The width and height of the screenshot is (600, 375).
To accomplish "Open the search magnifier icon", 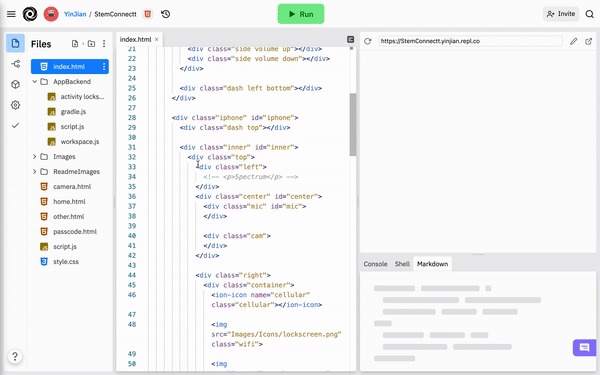I will tap(589, 14).
